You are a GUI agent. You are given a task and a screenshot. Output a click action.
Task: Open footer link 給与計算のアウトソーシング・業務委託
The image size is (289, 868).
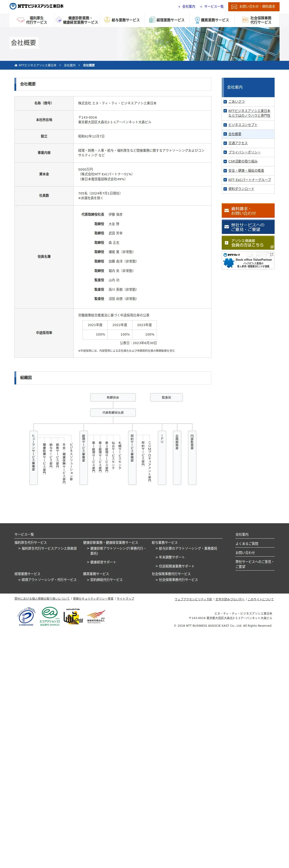click(x=188, y=548)
